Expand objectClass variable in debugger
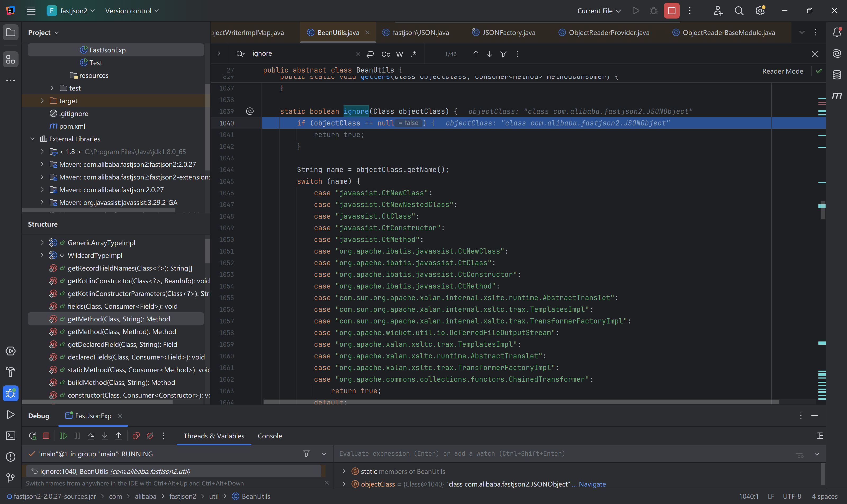Viewport: 847px width, 504px height. click(344, 484)
